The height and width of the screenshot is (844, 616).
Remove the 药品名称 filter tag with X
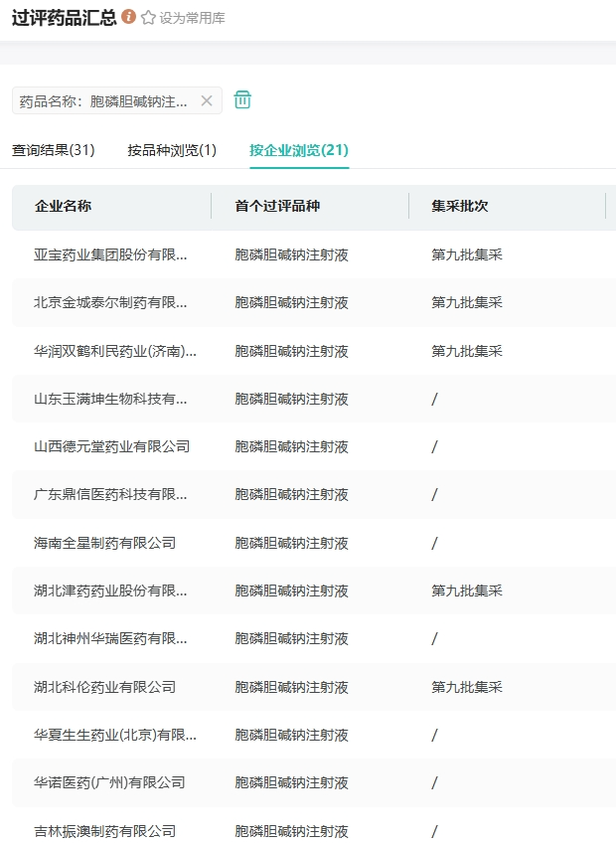click(207, 100)
